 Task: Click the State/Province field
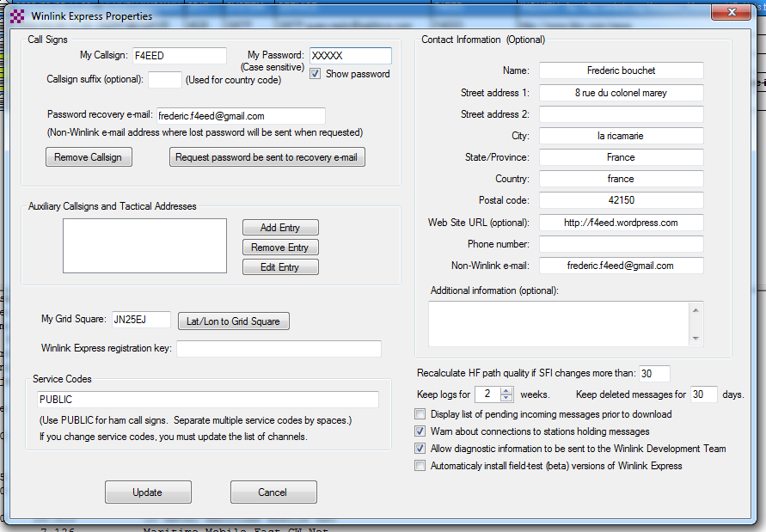click(x=622, y=157)
